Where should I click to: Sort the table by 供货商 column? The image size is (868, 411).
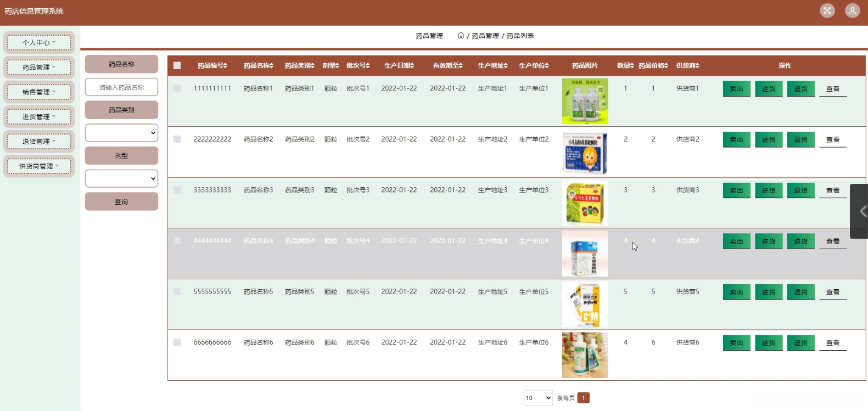[688, 65]
